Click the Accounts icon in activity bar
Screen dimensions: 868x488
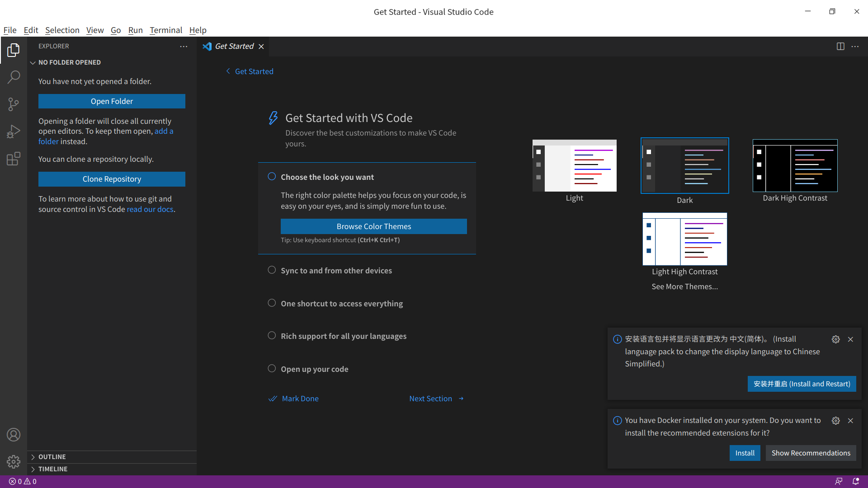click(14, 435)
